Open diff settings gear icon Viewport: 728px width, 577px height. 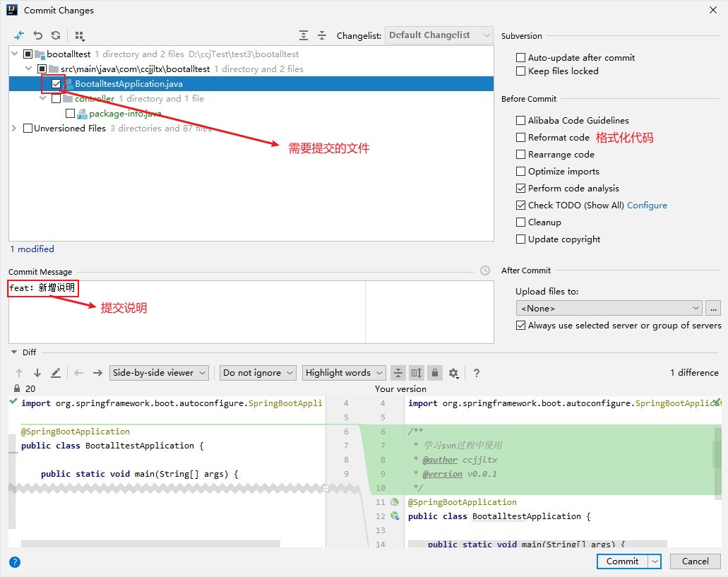(453, 373)
